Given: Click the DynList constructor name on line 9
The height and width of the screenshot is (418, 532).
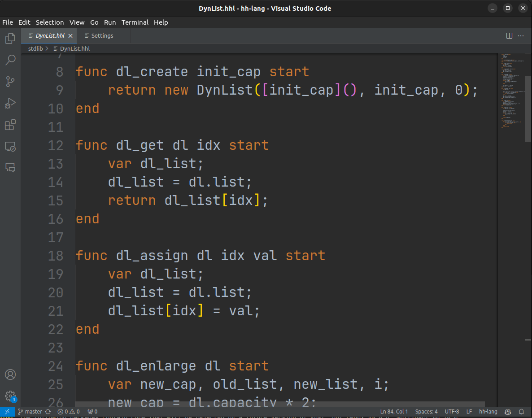Looking at the screenshot, I should (x=225, y=90).
